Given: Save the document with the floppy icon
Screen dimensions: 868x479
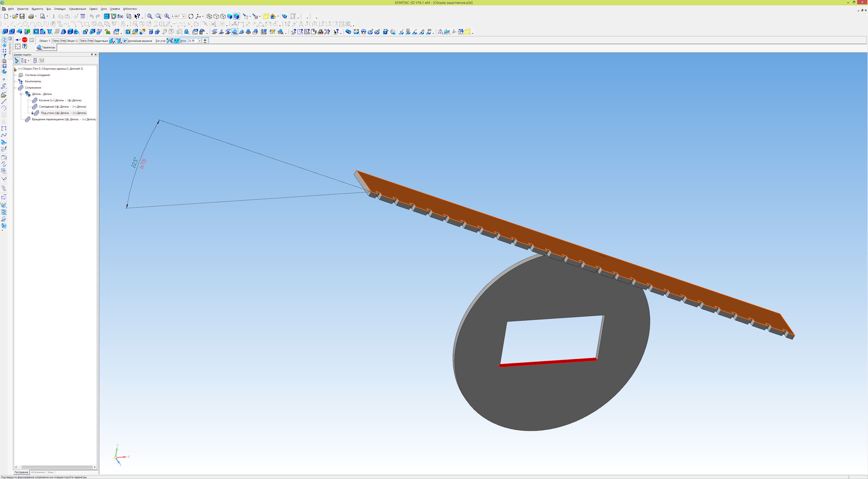Looking at the screenshot, I should (22, 16).
